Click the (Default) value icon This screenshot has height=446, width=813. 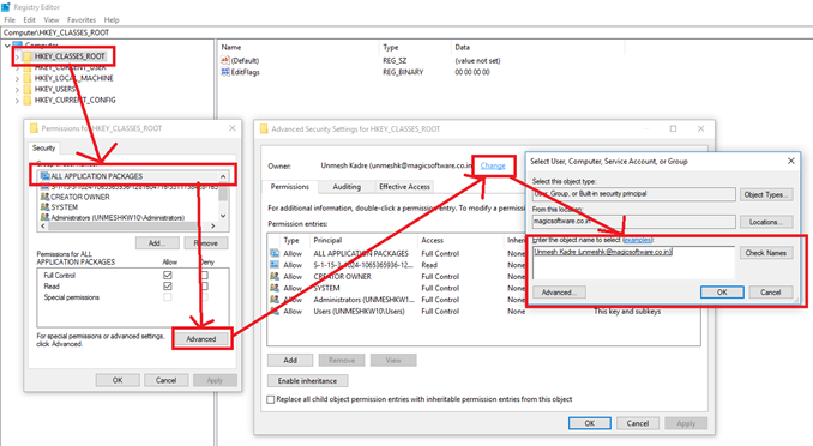[225, 61]
